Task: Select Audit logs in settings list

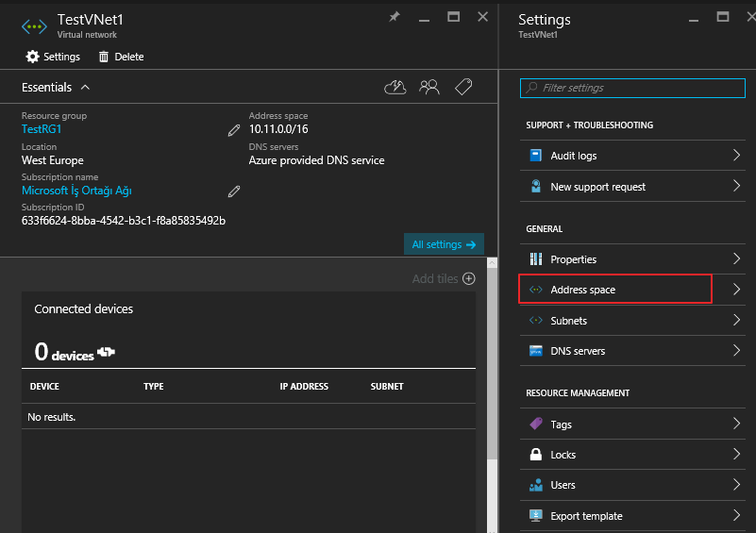Action: click(x=632, y=155)
